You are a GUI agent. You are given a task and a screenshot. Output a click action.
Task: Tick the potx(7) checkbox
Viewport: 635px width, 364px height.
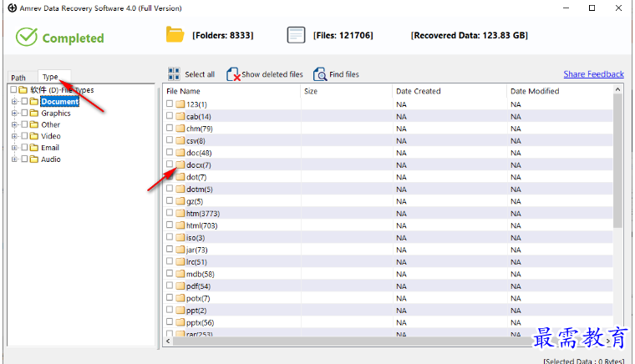pyautogui.click(x=170, y=298)
